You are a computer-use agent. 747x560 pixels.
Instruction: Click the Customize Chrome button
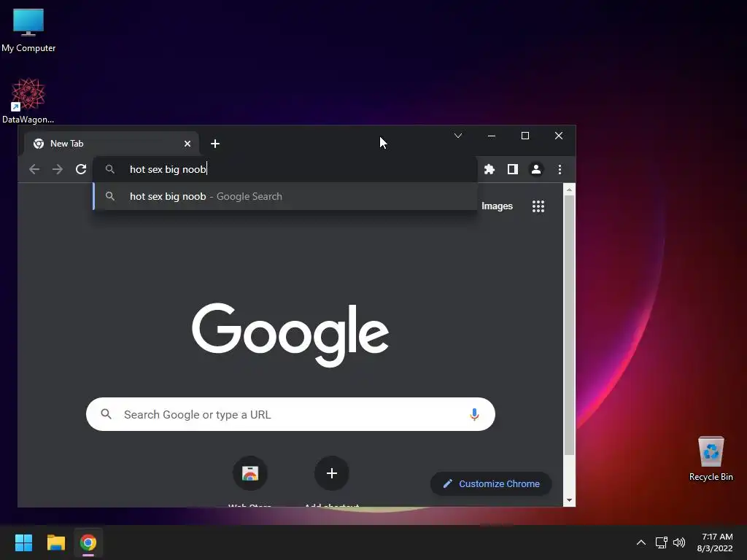coord(491,484)
